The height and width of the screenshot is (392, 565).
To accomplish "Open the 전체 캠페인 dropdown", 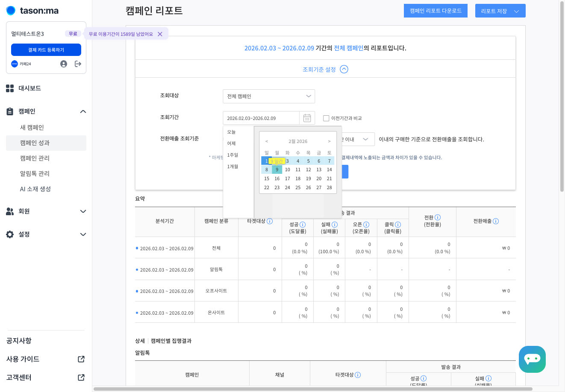I will point(269,97).
